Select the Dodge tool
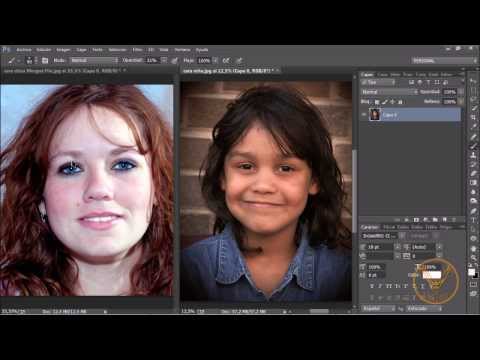Screen dimensions: 480x360 point(473,201)
